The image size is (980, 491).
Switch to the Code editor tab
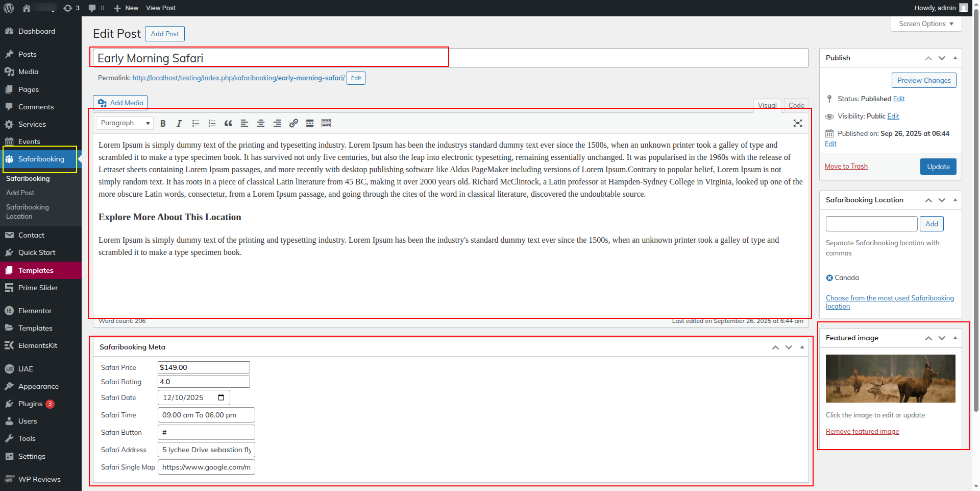pos(796,105)
